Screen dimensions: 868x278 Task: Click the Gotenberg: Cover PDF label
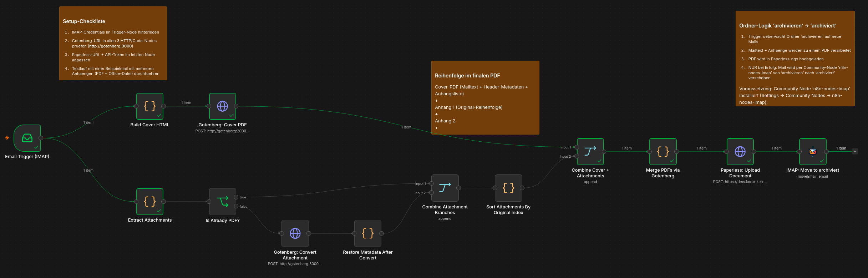click(x=223, y=125)
